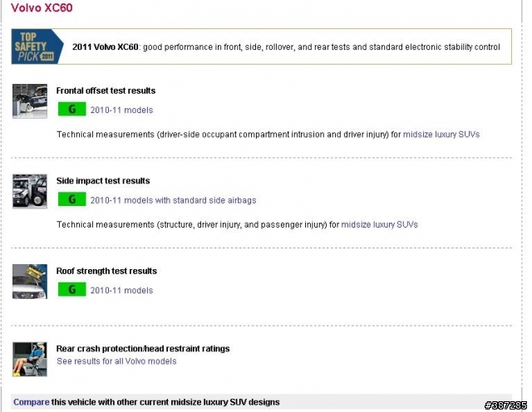Open 2010-11 models with standard side airbags link

click(173, 200)
